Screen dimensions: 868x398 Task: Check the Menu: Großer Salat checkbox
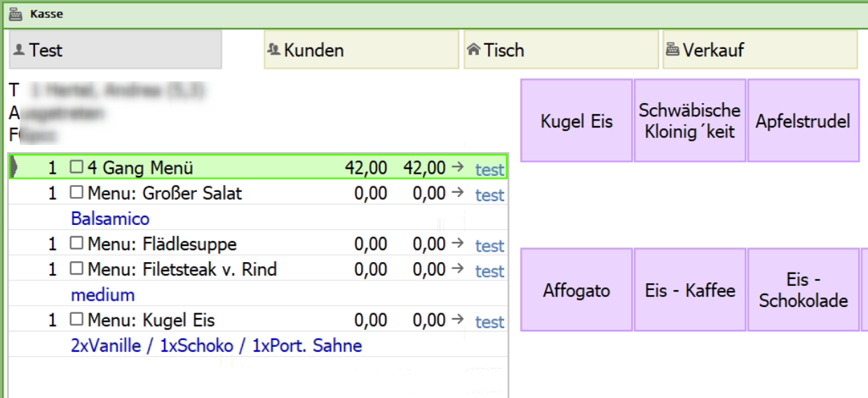(x=76, y=193)
